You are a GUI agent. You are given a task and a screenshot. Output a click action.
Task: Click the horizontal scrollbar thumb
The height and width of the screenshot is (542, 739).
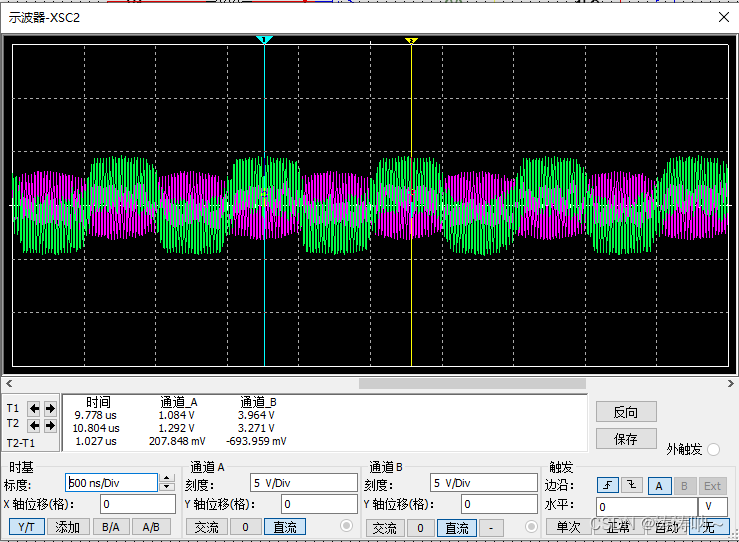(x=472, y=383)
